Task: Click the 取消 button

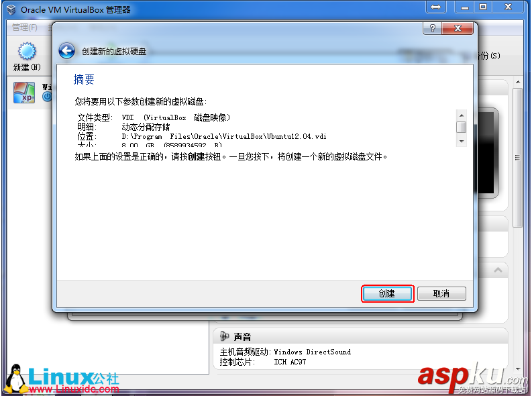Action: pyautogui.click(x=441, y=293)
